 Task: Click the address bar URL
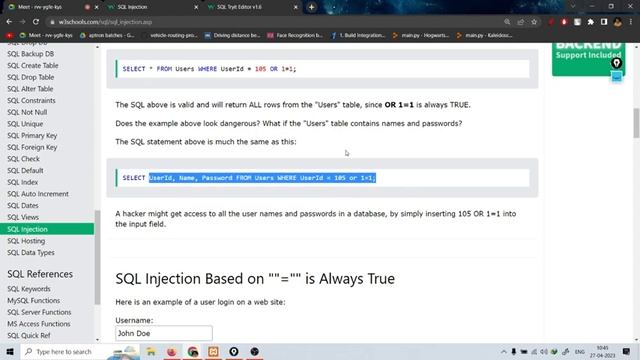coord(105,22)
